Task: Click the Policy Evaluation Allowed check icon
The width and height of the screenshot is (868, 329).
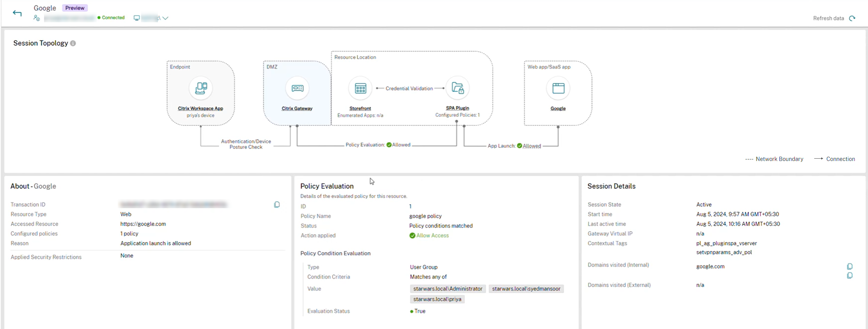Action: [x=389, y=145]
